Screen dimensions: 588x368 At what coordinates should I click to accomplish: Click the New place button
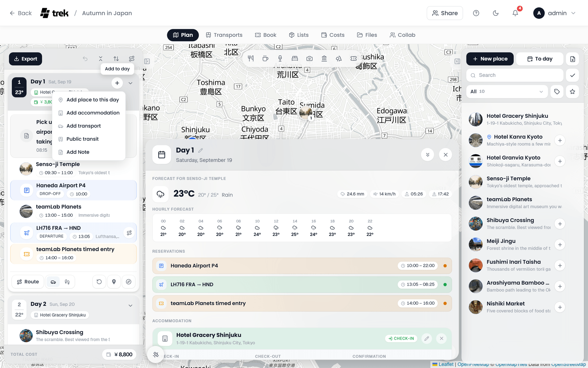tap(490, 59)
